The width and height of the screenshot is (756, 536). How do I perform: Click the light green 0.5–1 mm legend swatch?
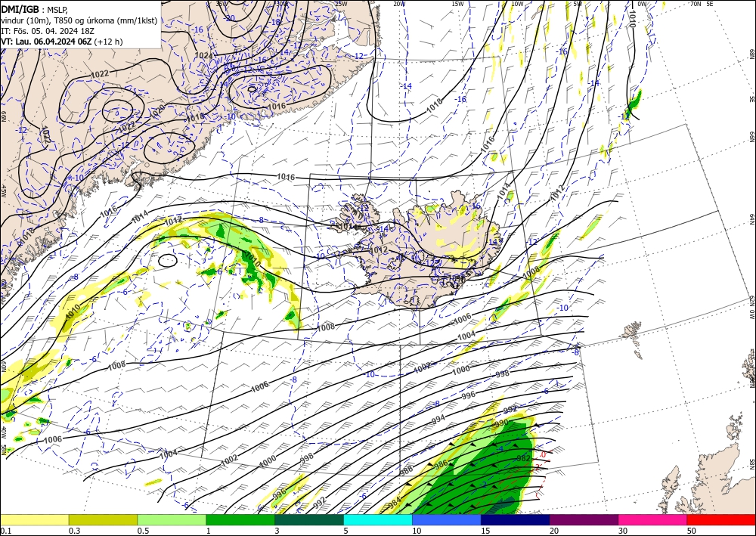click(x=172, y=519)
